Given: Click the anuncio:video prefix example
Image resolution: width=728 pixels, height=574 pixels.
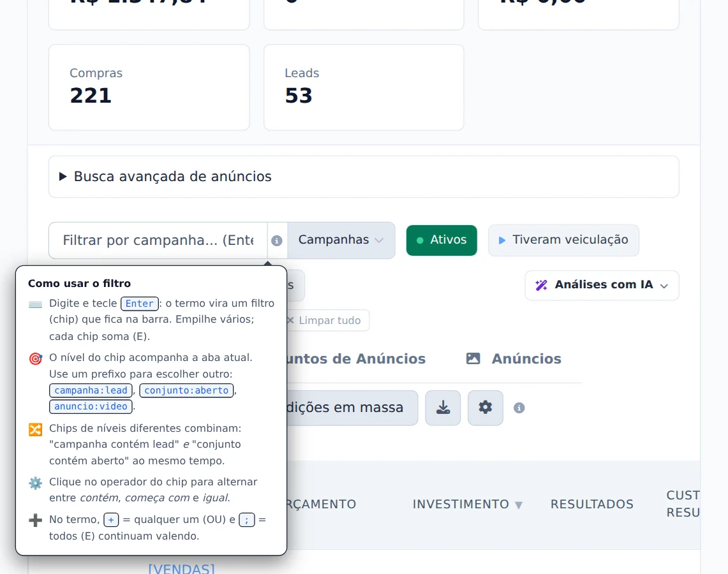Looking at the screenshot, I should [x=91, y=406].
